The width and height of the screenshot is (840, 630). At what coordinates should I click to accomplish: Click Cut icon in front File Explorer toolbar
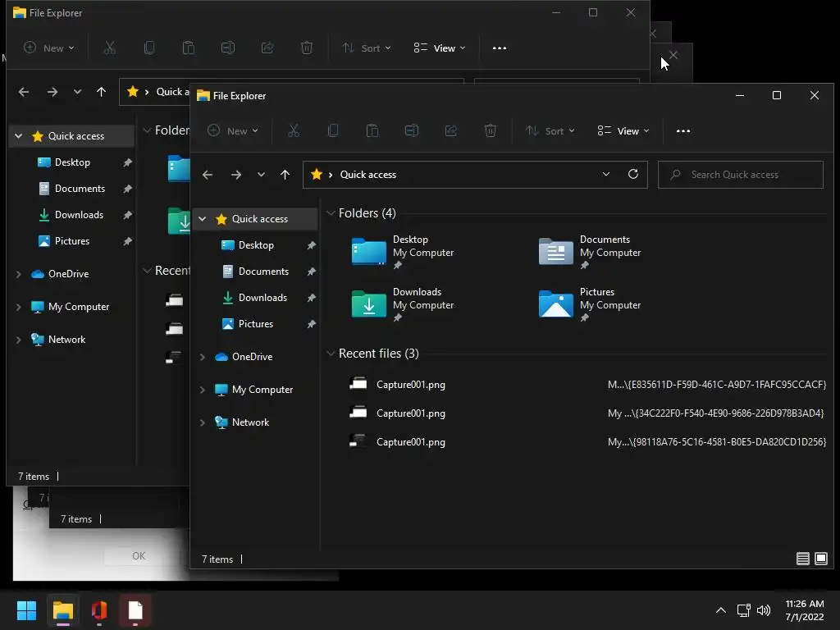tap(294, 130)
